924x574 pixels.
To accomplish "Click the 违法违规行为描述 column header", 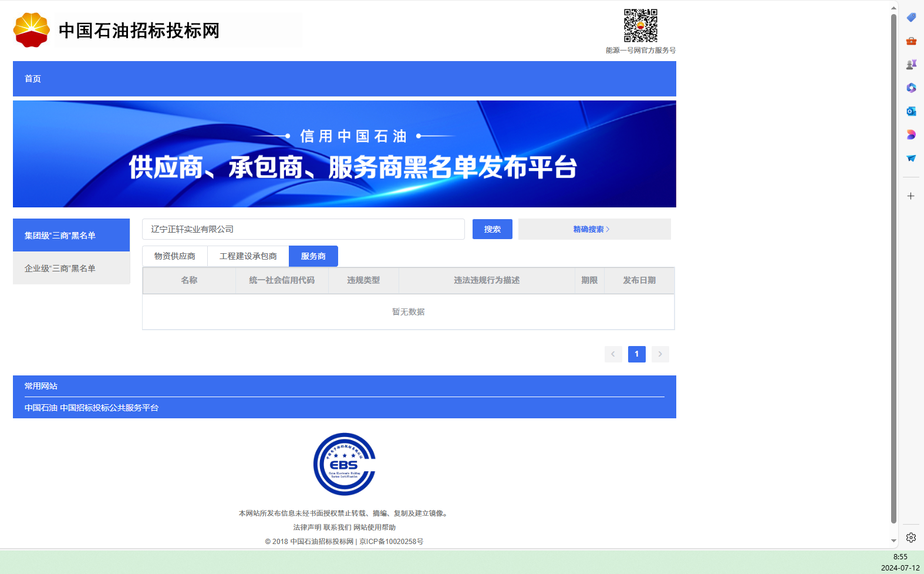I will click(487, 280).
